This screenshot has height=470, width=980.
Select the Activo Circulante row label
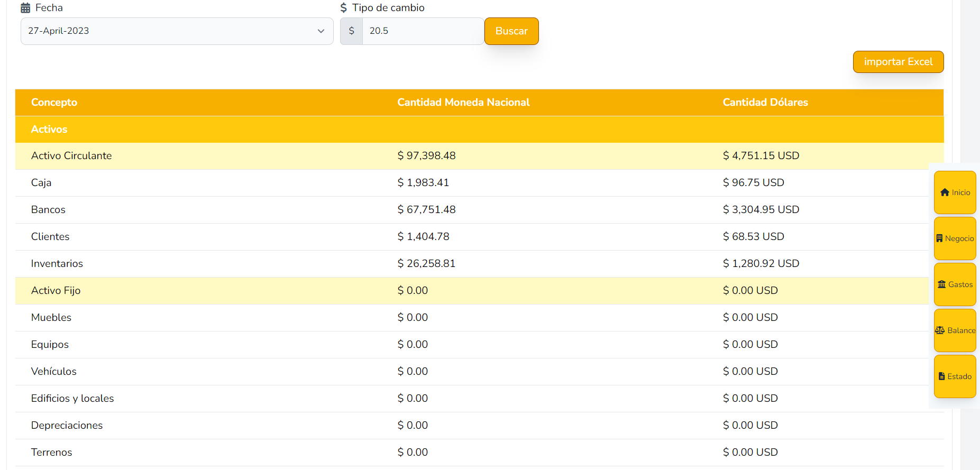click(71, 156)
